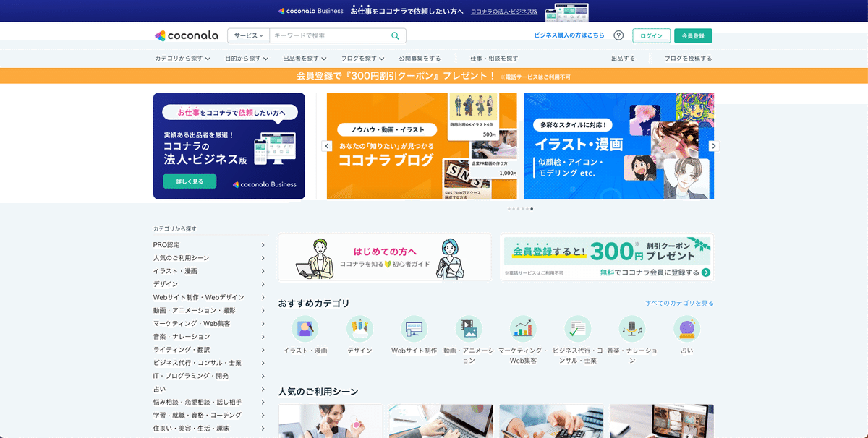Expand the イラスト・漫画 sidebar category

point(263,271)
